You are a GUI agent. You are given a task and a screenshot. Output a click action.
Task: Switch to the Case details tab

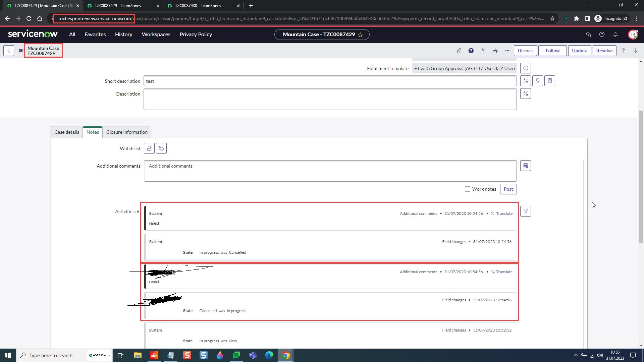pyautogui.click(x=66, y=132)
